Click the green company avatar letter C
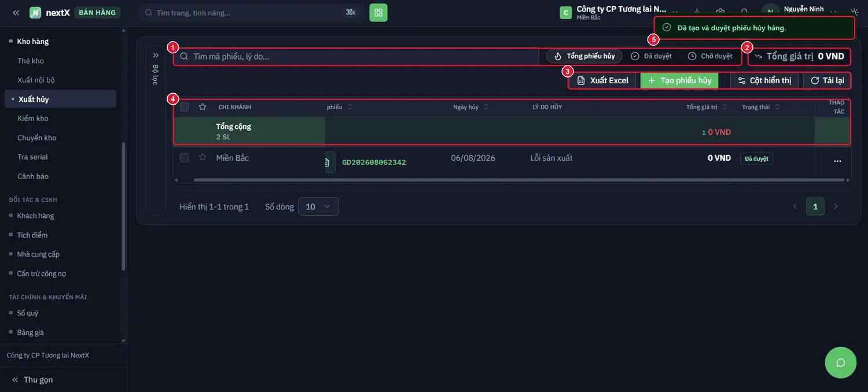This screenshot has width=868, height=392. point(566,12)
